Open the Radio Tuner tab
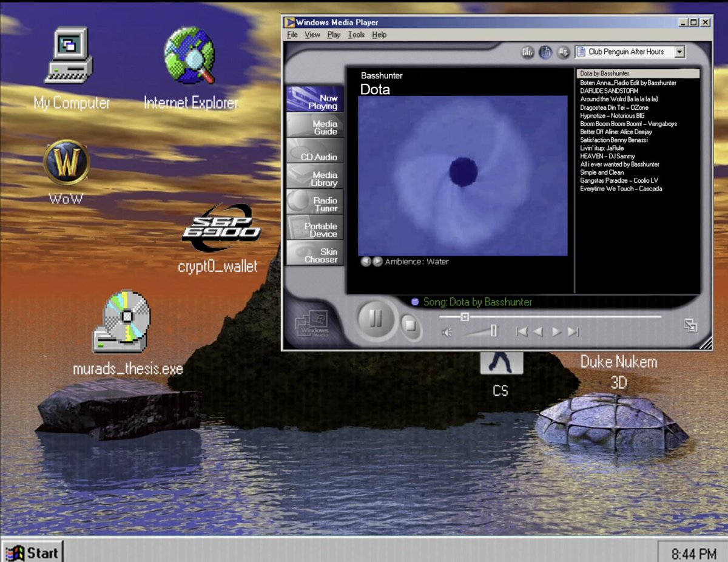Viewport: 728px width, 562px height. tap(315, 201)
